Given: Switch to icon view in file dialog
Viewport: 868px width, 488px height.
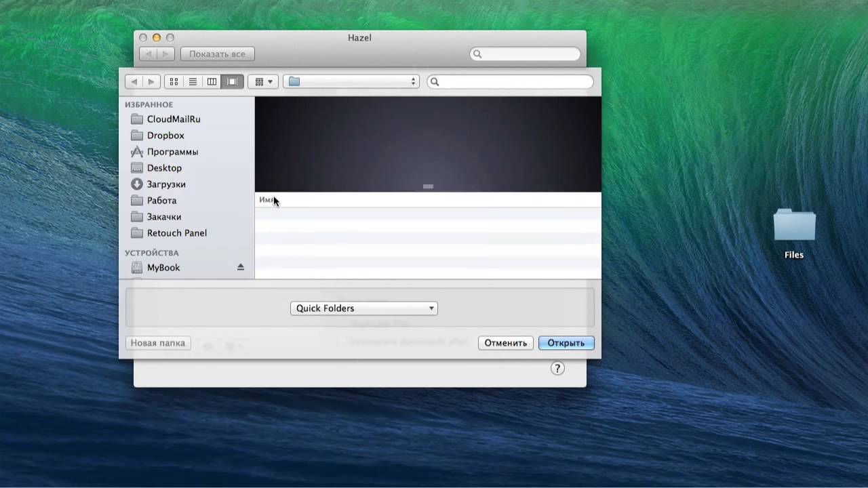Looking at the screenshot, I should tap(174, 81).
